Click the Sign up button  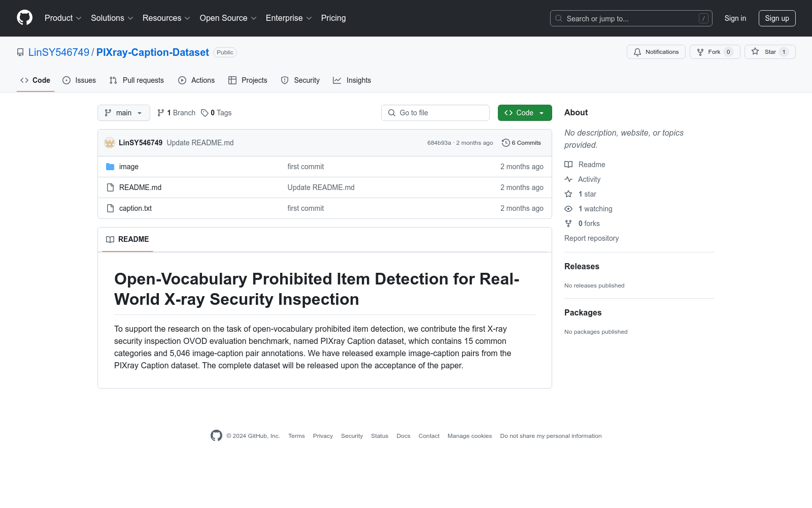[x=776, y=18]
